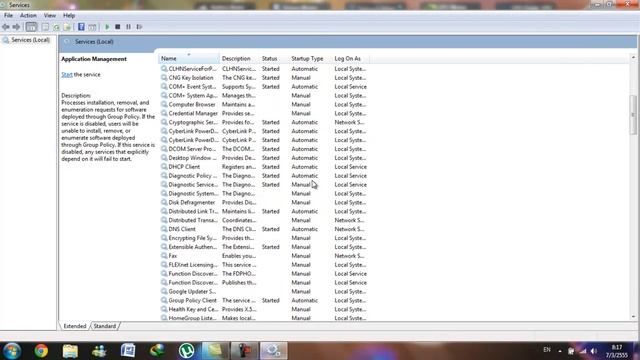Click the Export List toolbar icon

pos(67,27)
